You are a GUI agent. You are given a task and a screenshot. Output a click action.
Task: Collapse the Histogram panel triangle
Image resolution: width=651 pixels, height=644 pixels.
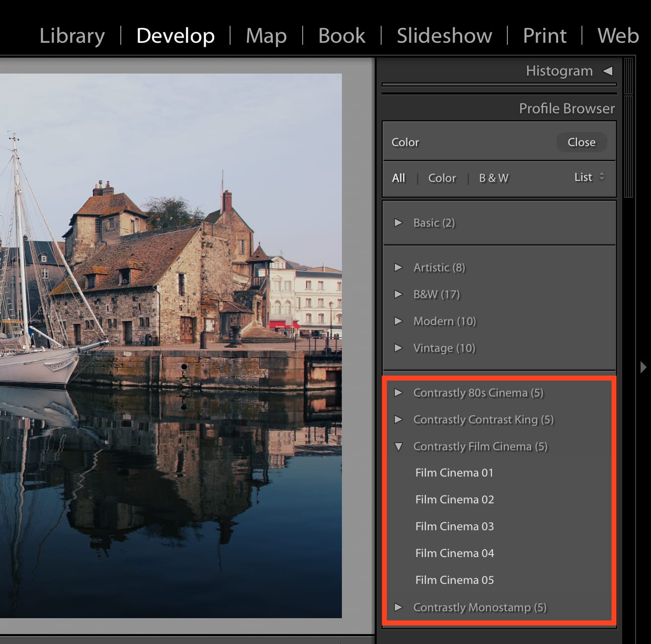tap(608, 71)
